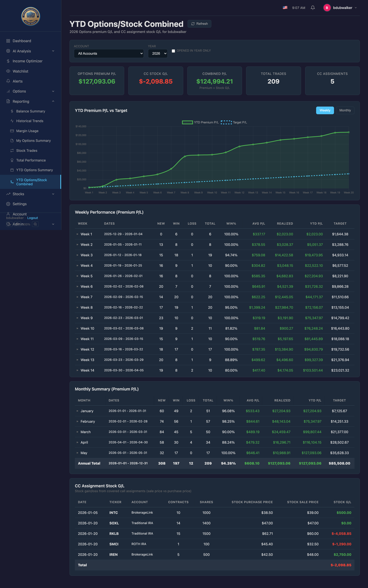Click the Alerts bell icon in sidebar
Viewport: 368px width, 588px height.
tap(8, 81)
